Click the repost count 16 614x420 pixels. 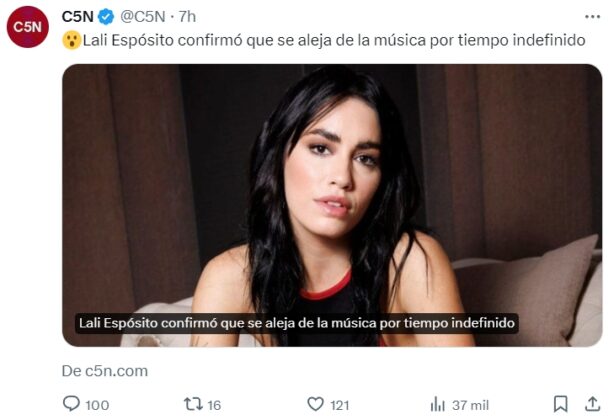(214, 405)
